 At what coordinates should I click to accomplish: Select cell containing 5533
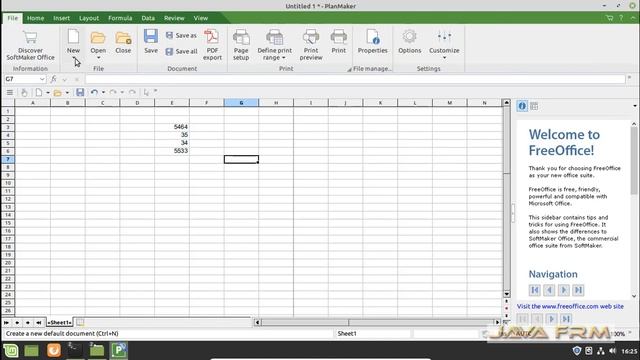click(172, 151)
